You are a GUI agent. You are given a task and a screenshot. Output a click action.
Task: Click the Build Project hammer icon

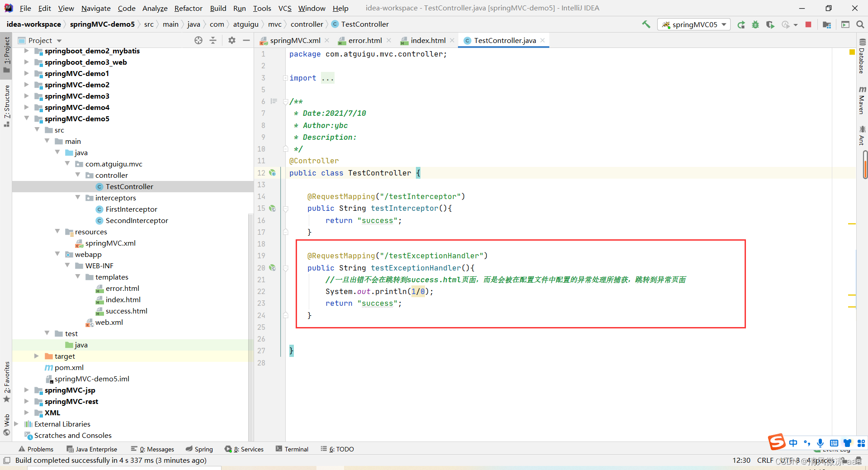point(646,24)
